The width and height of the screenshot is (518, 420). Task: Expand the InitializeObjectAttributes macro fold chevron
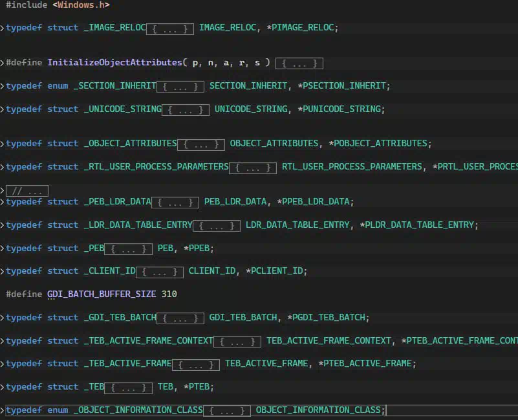click(x=3, y=63)
